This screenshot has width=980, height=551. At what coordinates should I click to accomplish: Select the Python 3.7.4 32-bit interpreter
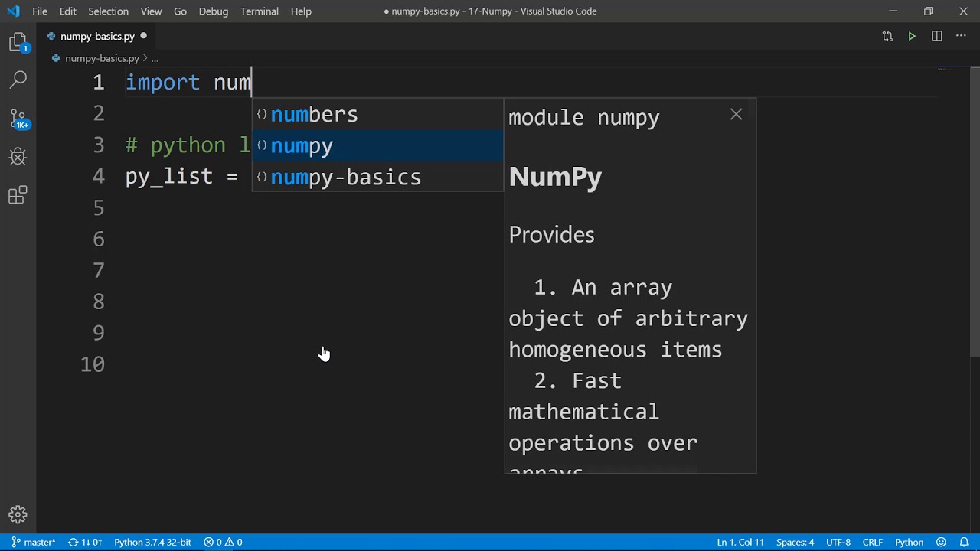tap(152, 542)
